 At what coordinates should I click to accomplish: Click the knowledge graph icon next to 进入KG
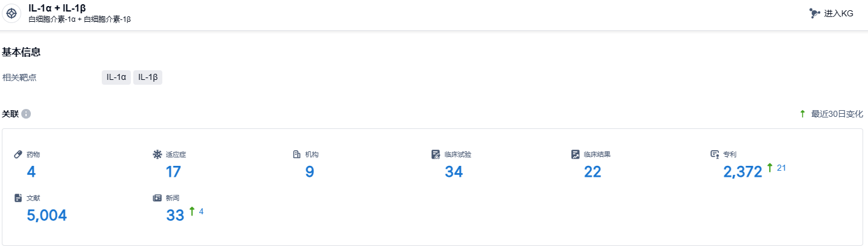815,13
